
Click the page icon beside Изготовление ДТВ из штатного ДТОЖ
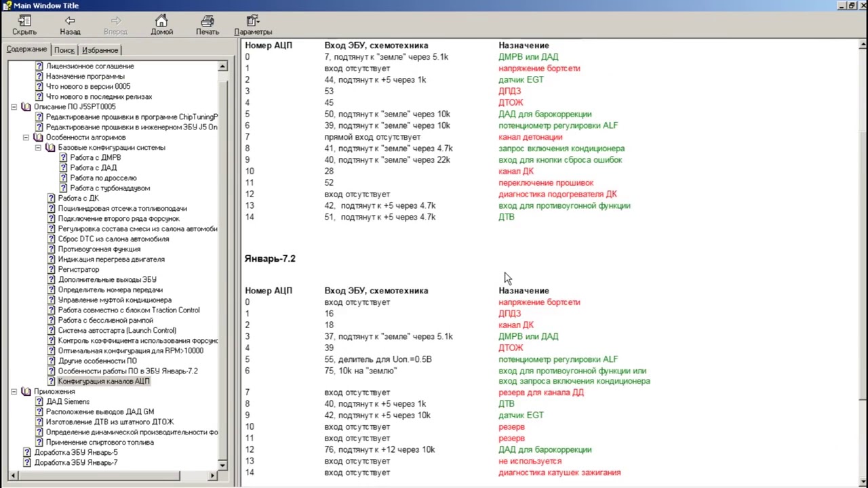coord(39,422)
